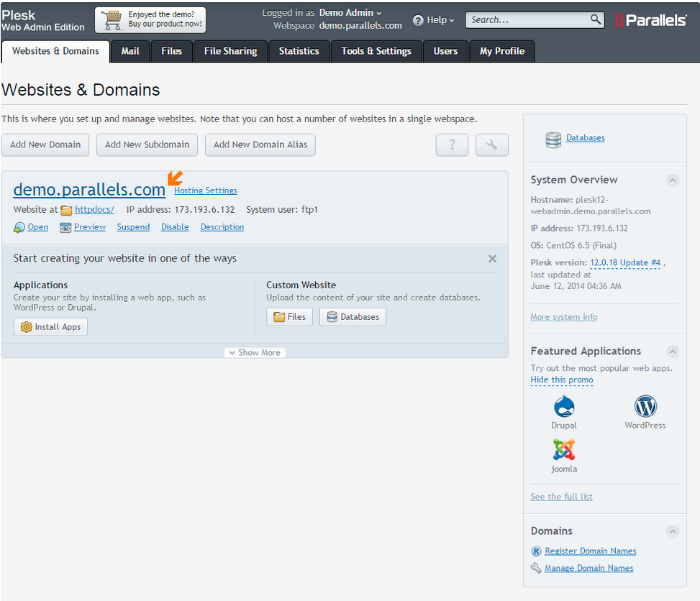Click the search magnifier icon
This screenshot has height=601, width=700.
point(596,19)
